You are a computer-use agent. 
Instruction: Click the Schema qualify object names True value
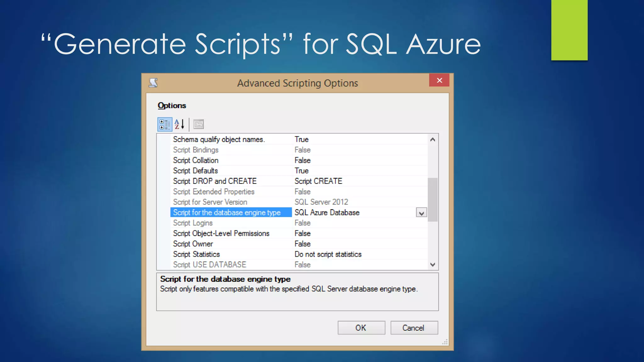pos(302,140)
